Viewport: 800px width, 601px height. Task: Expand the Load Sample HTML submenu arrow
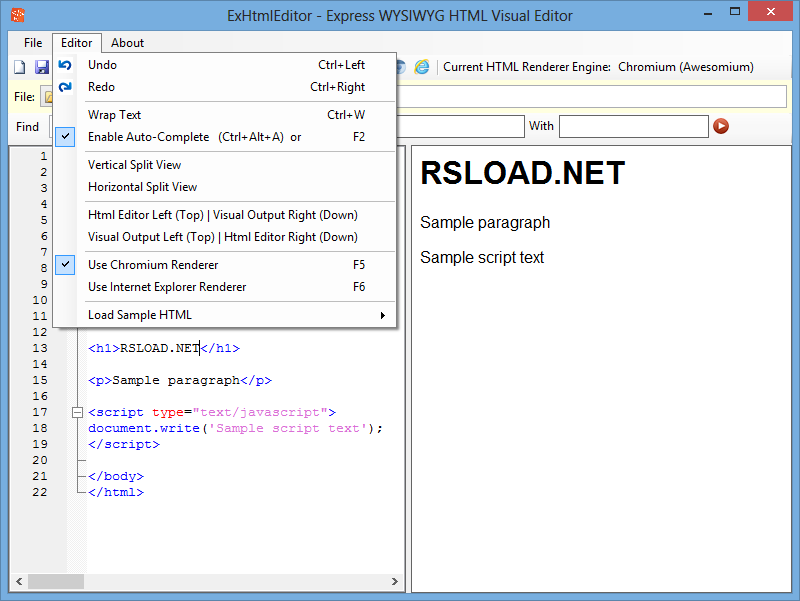pos(383,315)
